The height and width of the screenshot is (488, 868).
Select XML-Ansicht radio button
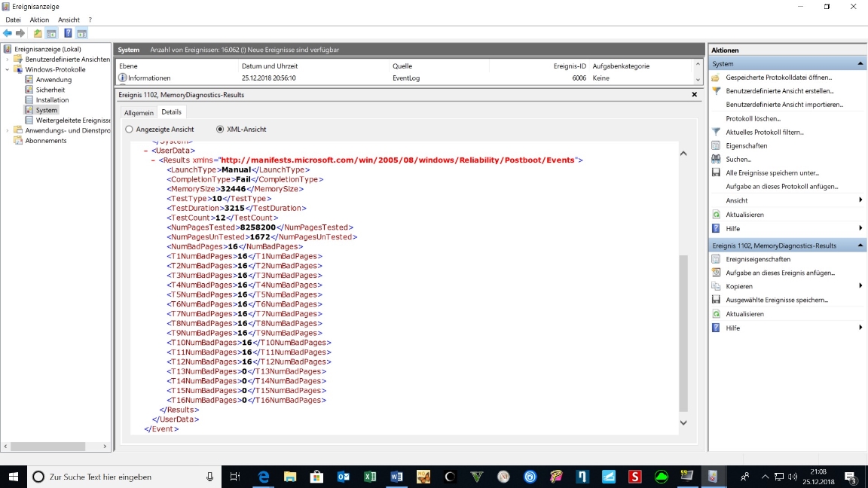pos(220,130)
